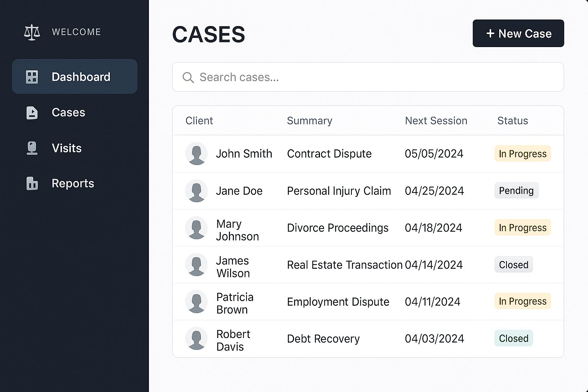Click the Status column header
Viewport: 588px width, 392px height.
tap(512, 121)
